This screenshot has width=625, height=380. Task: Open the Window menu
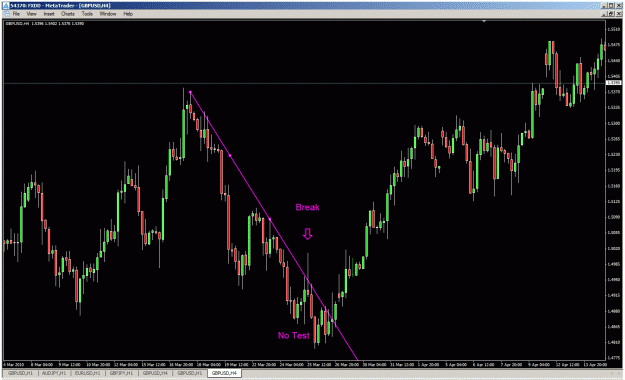pos(108,14)
